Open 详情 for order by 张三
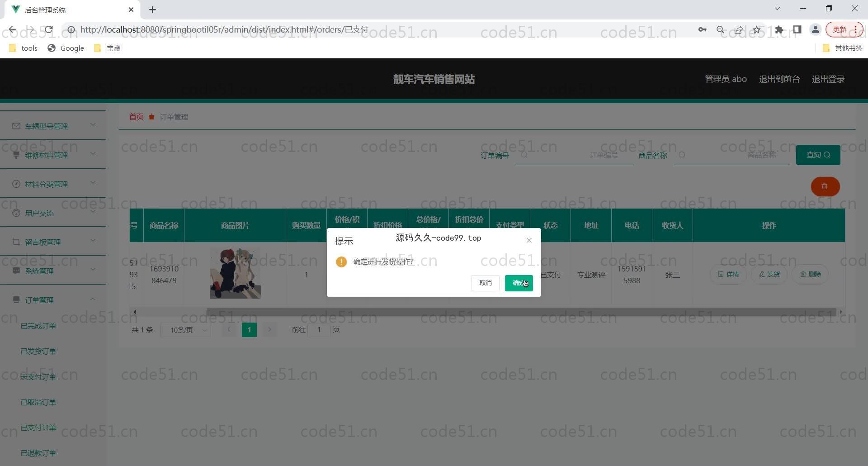This screenshot has width=868, height=466. tap(728, 274)
